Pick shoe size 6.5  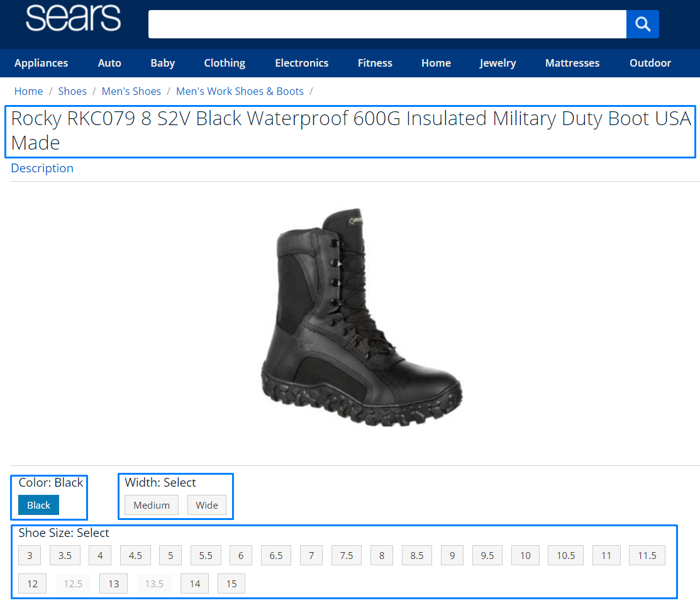click(276, 556)
